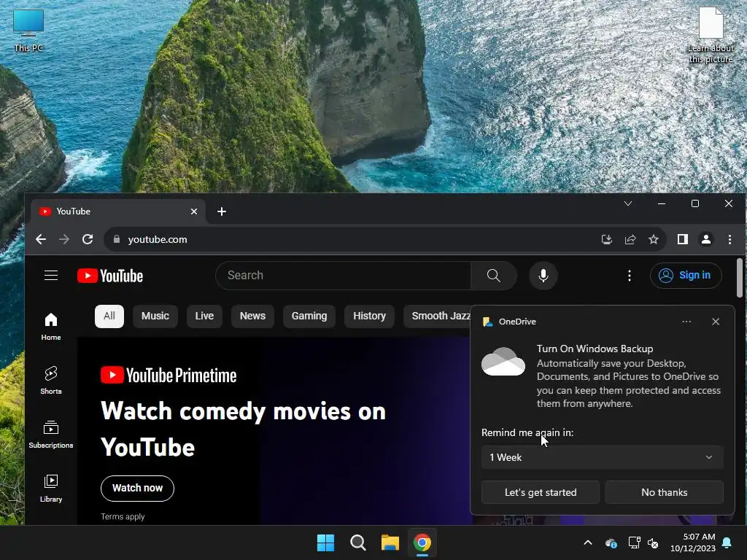The width and height of the screenshot is (747, 560).
Task: Click the YouTube search field
Action: coord(343,275)
